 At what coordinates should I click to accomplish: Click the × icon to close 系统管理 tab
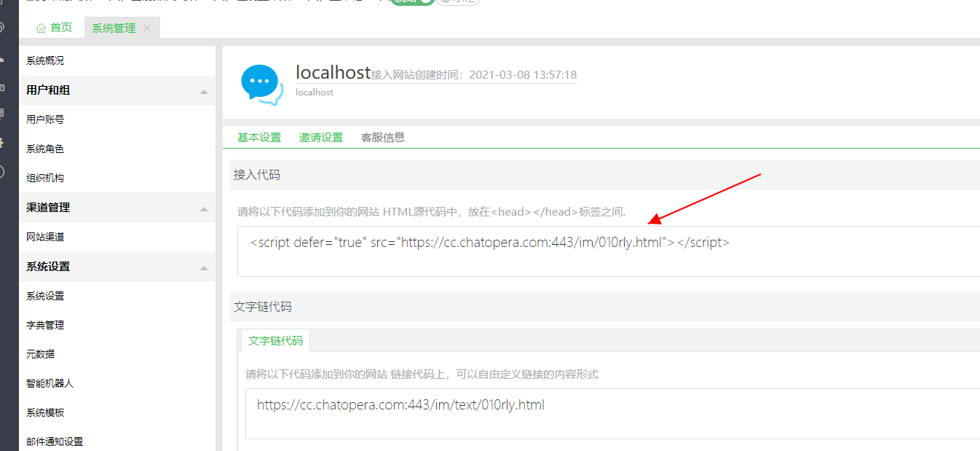tap(147, 28)
